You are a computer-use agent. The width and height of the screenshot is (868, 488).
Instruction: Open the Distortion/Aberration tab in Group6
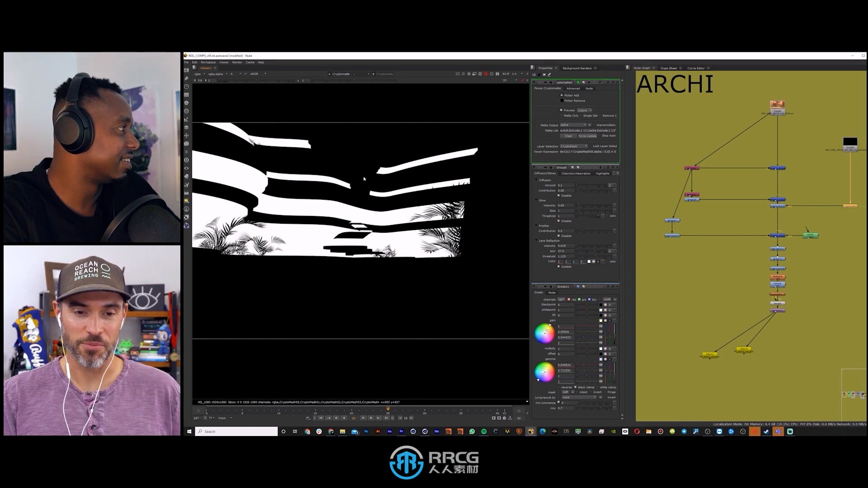coord(576,174)
